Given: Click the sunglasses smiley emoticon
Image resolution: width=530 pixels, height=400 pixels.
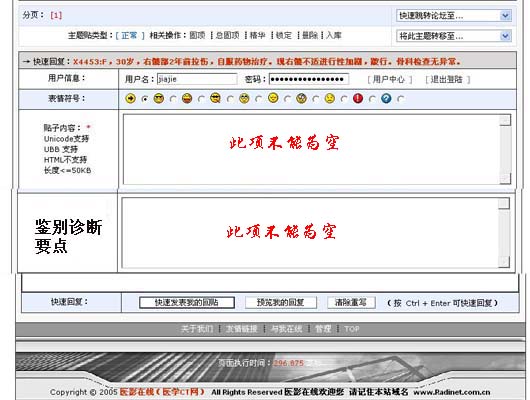Looking at the screenshot, I should [159, 98].
